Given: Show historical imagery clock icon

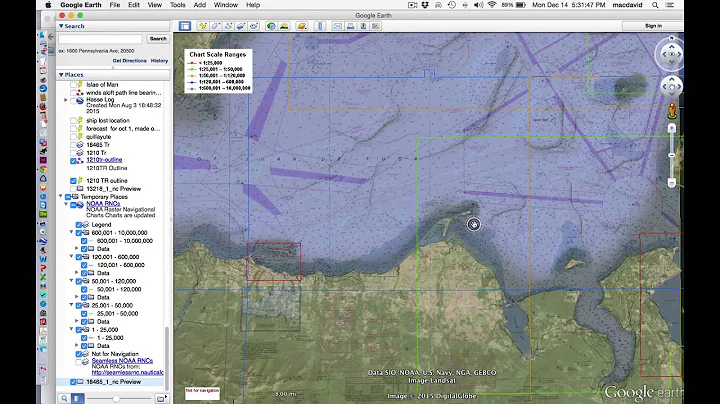Looking at the screenshot, I should pyautogui.click(x=271, y=26).
